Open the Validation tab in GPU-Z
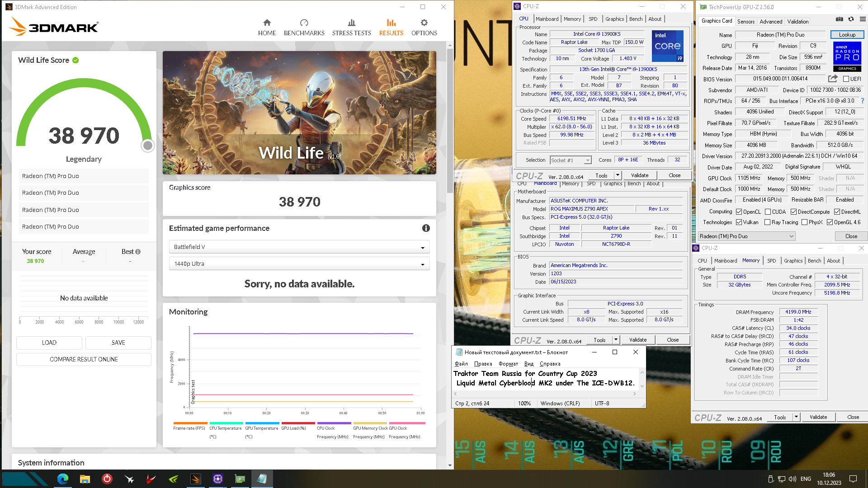The height and width of the screenshot is (488, 868). (798, 21)
